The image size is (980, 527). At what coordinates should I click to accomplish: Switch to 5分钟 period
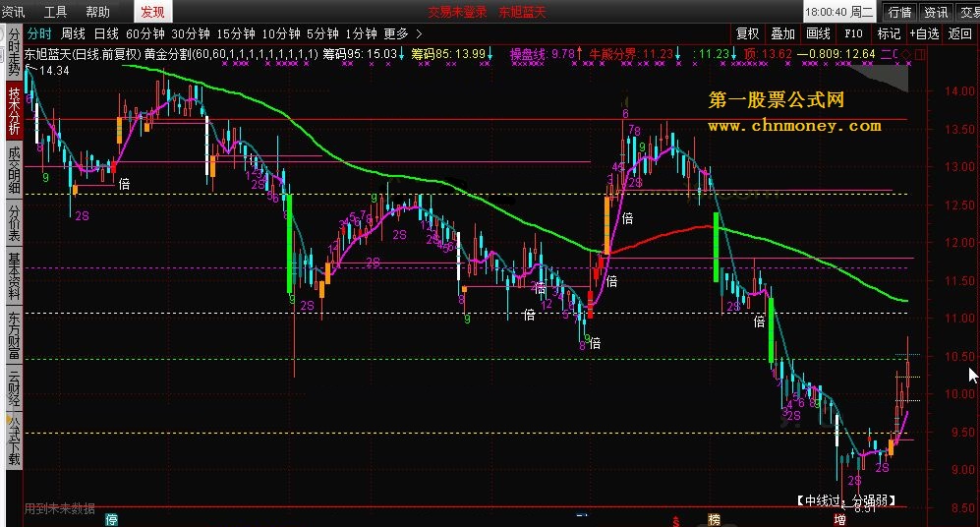click(322, 33)
